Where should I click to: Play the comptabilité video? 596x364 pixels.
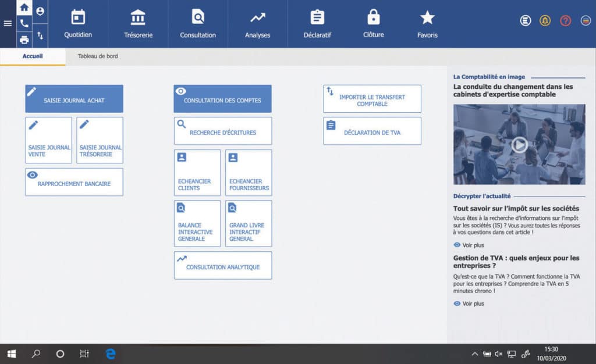tap(519, 144)
